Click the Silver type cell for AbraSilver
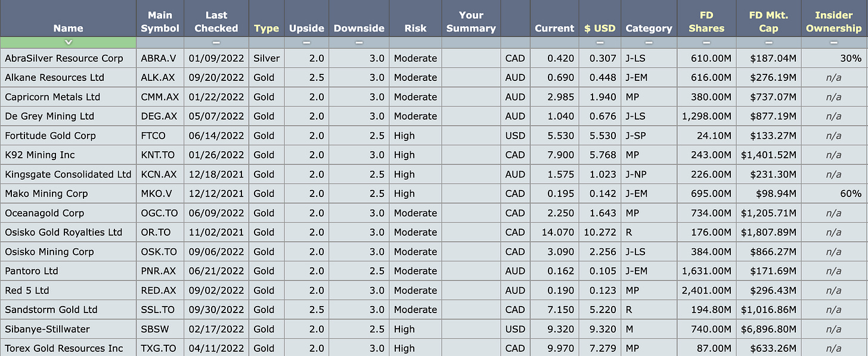The width and height of the screenshot is (868, 356). [x=266, y=58]
